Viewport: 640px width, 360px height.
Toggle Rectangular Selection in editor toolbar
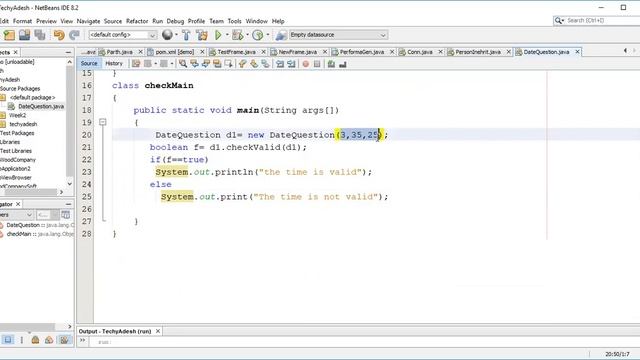(x=229, y=64)
